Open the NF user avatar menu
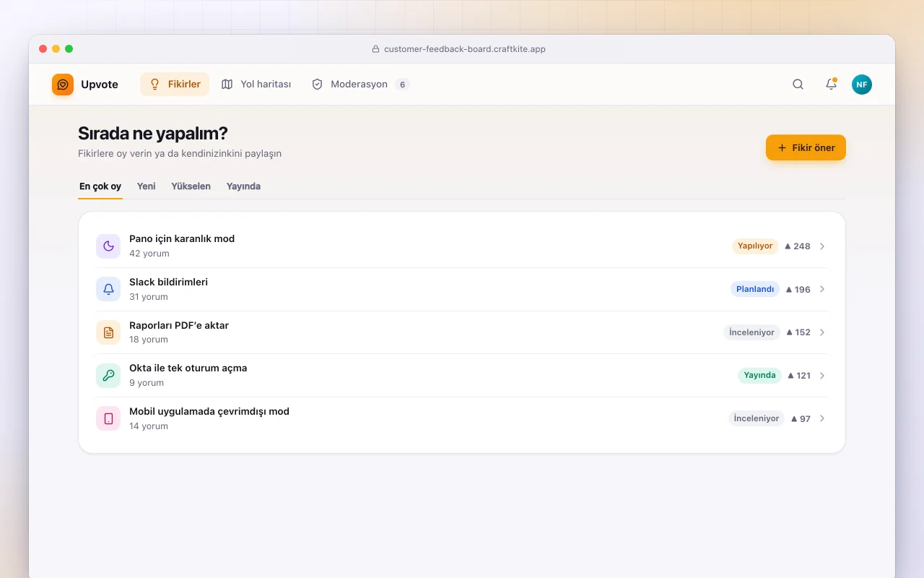 (862, 85)
